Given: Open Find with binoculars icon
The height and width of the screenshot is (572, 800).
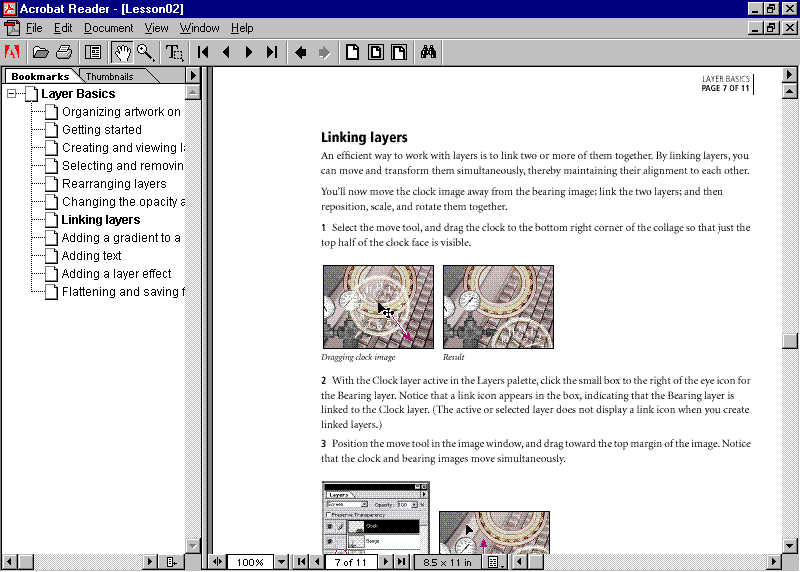Looking at the screenshot, I should [428, 52].
